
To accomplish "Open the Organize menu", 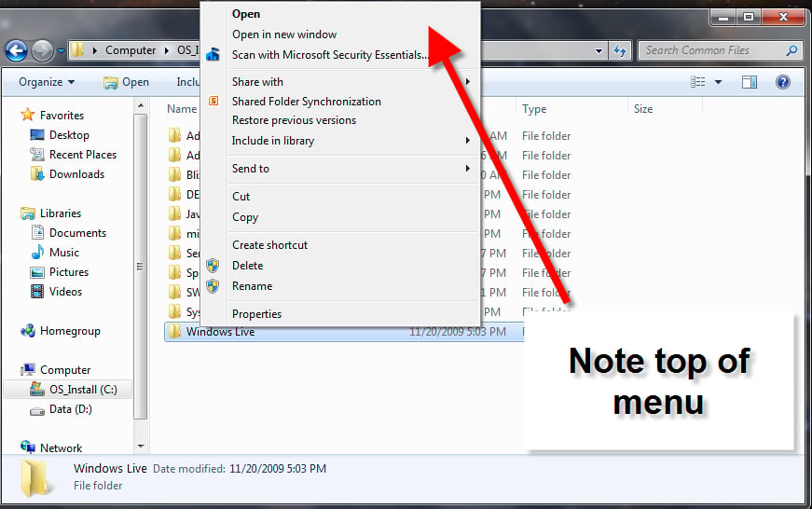I will click(46, 82).
